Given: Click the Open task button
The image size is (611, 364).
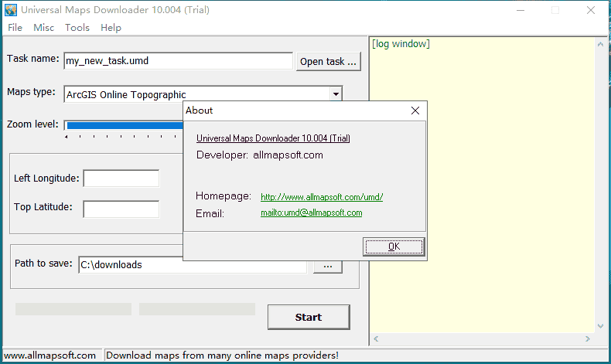Looking at the screenshot, I should [x=328, y=62].
